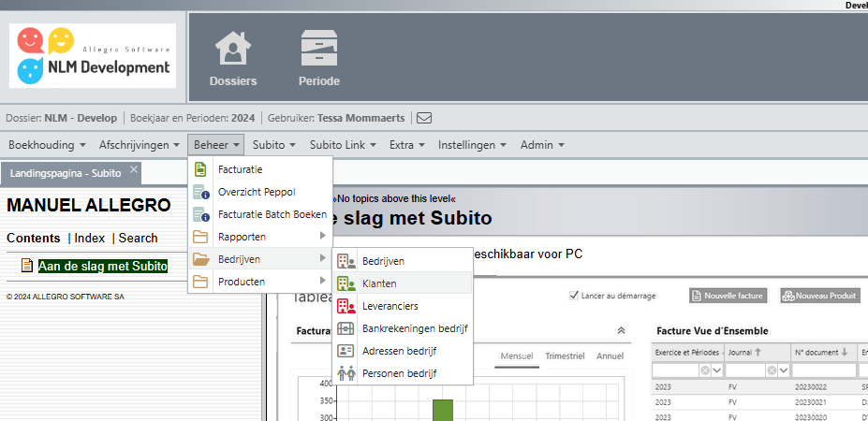This screenshot has width=868, height=421.
Task: Open the Rapporten submenu
Action: click(x=260, y=237)
